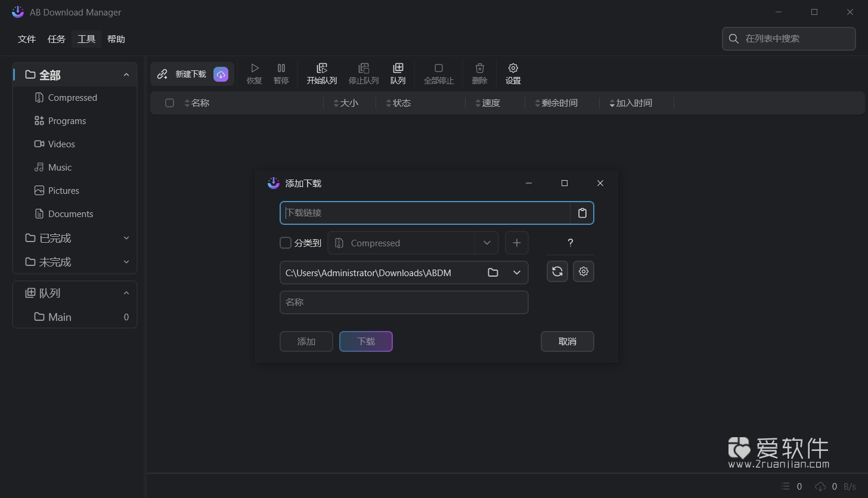The height and width of the screenshot is (498, 868).
Task: Enable the 分类到 checkbox
Action: pos(286,243)
